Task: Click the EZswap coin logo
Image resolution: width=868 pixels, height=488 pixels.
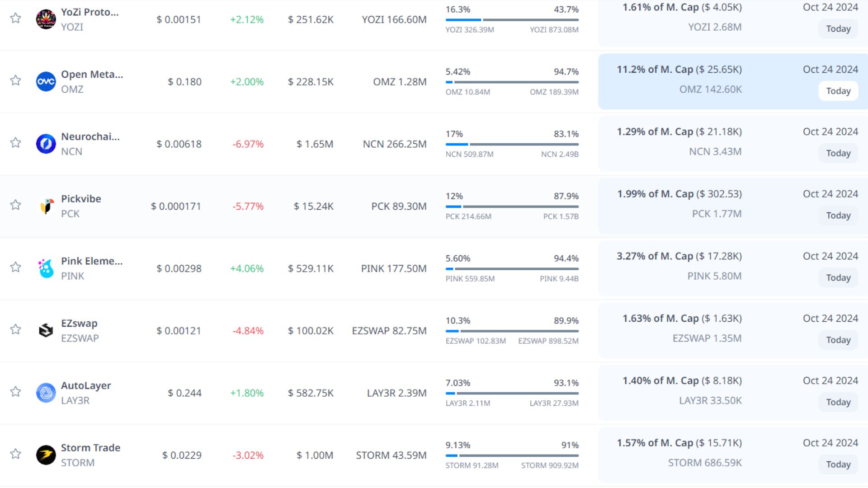Action: click(x=46, y=330)
